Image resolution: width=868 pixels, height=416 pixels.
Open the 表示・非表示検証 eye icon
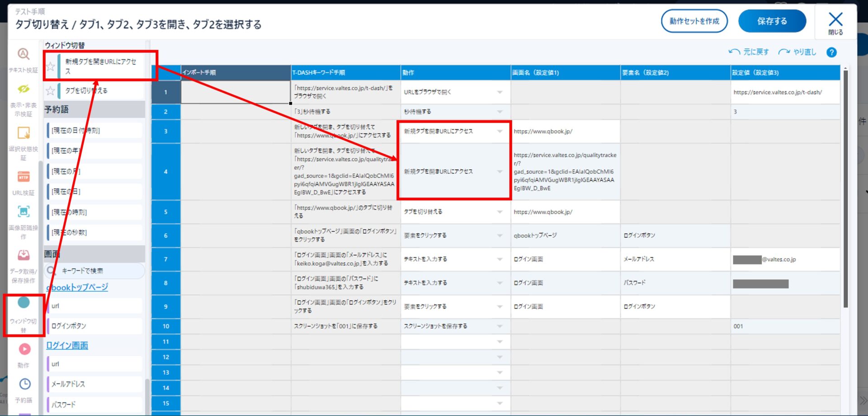click(x=24, y=89)
